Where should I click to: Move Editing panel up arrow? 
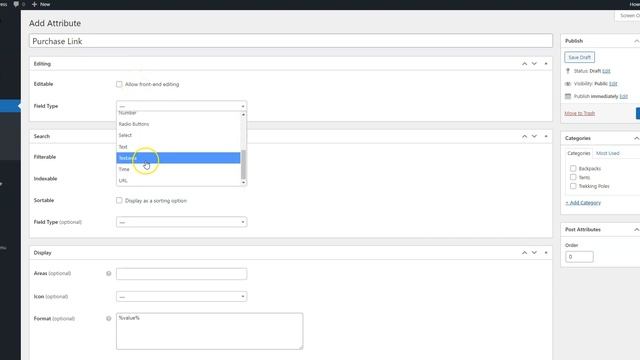(524, 64)
